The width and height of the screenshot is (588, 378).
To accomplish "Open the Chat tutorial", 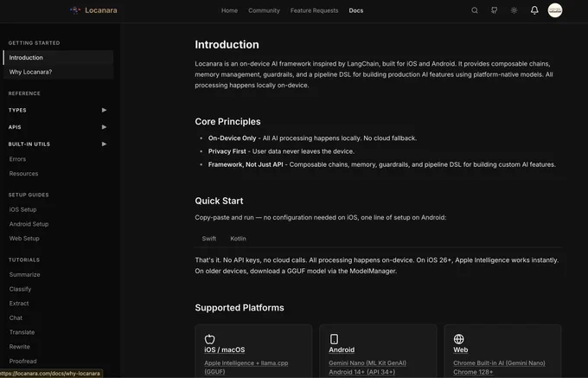I will [16, 317].
